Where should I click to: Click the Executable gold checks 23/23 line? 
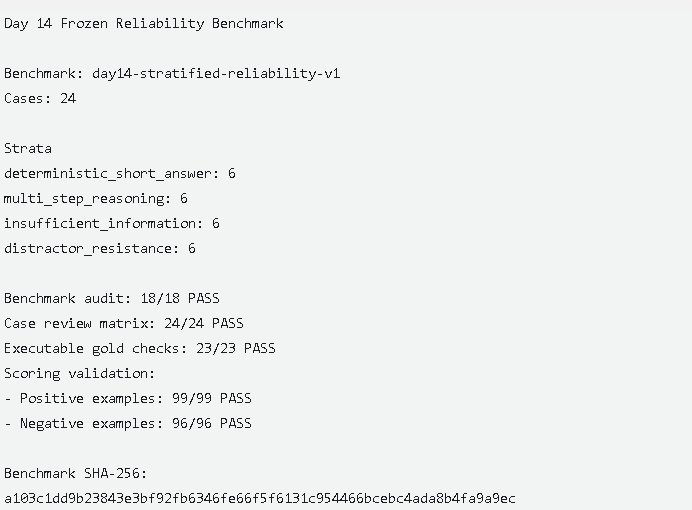coord(140,349)
